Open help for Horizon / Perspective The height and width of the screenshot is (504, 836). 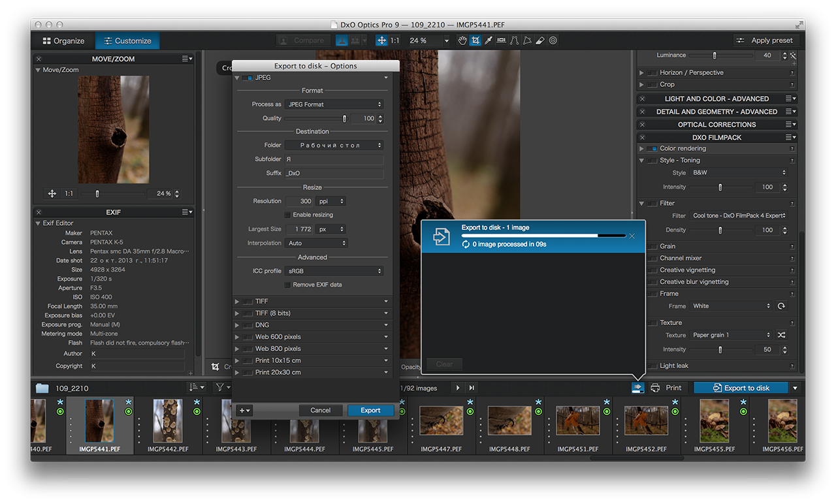point(792,72)
